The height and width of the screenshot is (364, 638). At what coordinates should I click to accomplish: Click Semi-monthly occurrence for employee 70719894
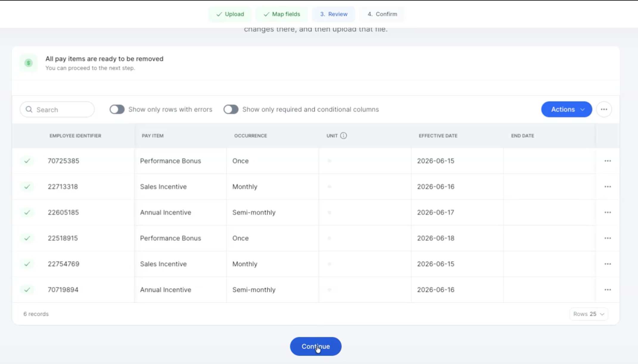(x=254, y=290)
